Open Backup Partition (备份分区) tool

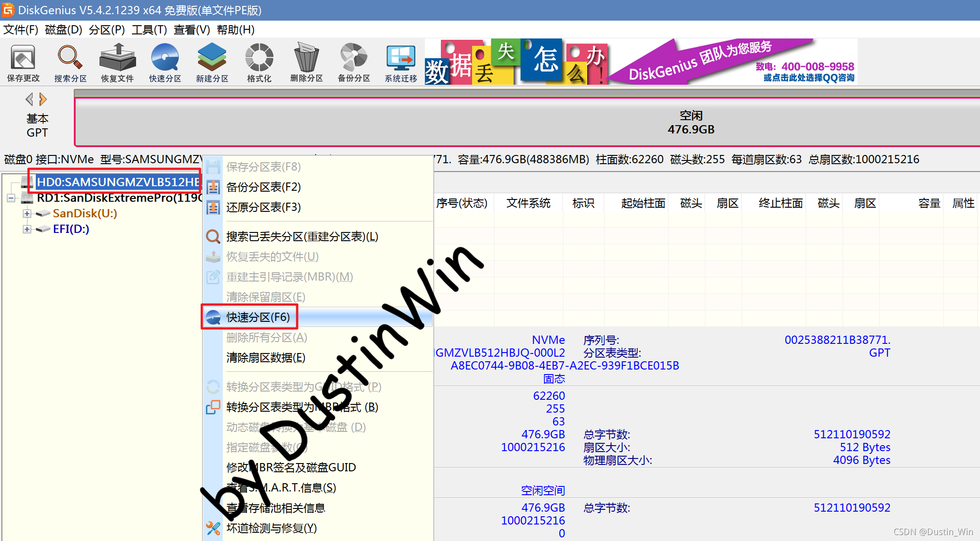coord(354,63)
